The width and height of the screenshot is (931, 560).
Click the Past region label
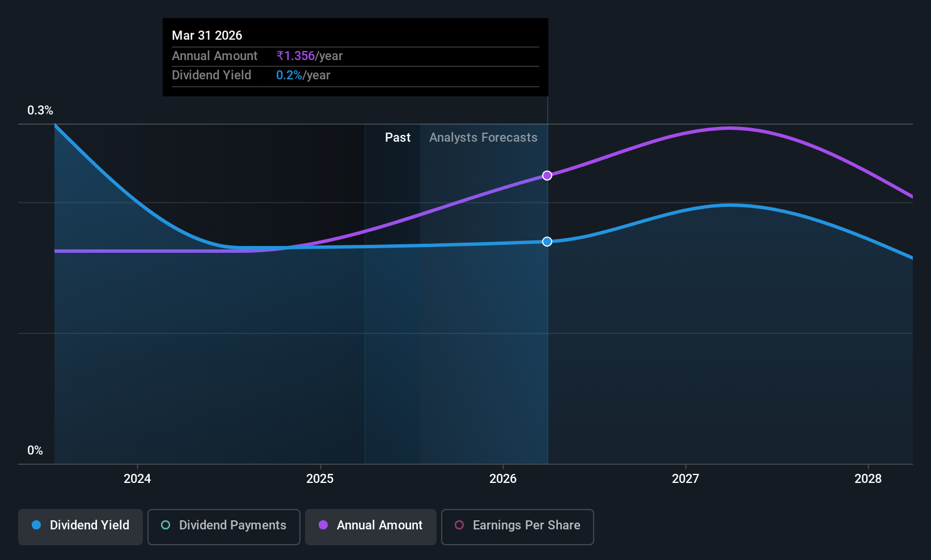tap(397, 138)
